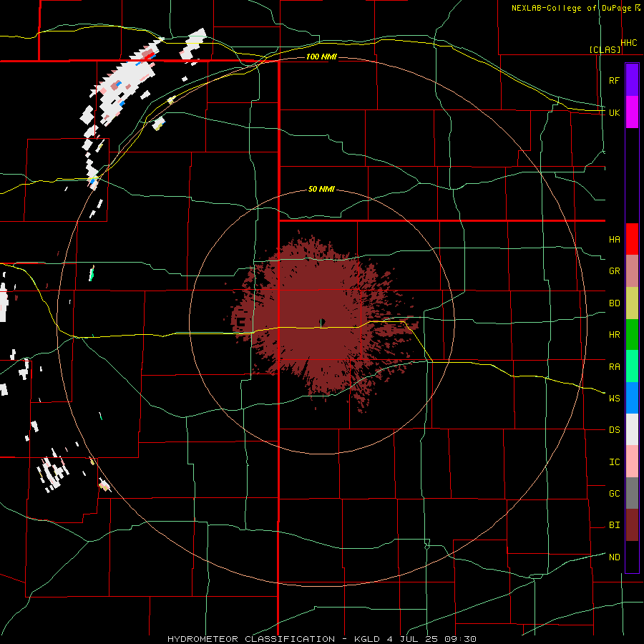644x644 pixels.
Task: Click the IC legend label
Action: 614,462
